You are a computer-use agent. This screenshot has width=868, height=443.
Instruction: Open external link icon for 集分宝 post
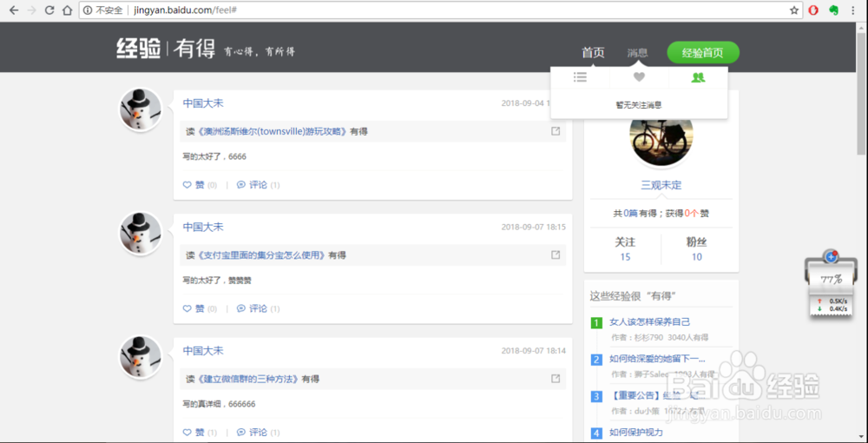pos(556,255)
